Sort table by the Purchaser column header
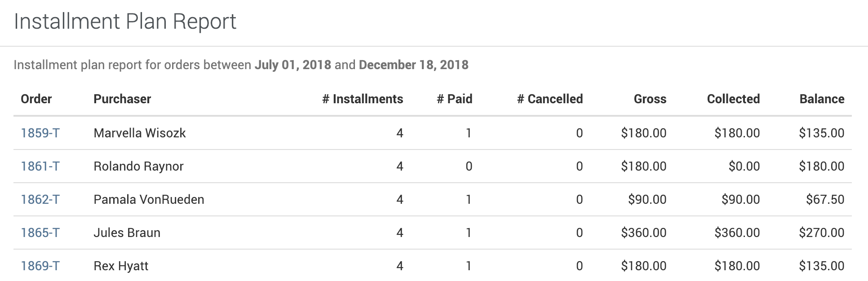 (122, 99)
